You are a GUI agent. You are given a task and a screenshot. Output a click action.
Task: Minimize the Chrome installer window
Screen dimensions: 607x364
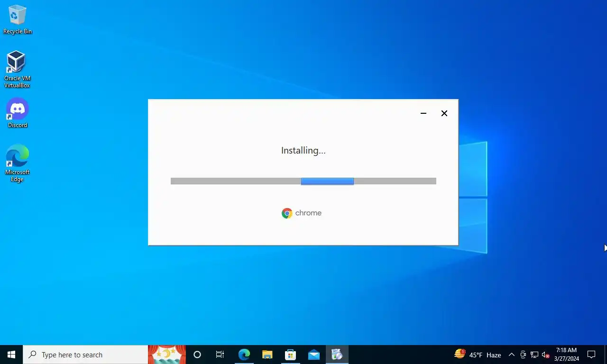(x=423, y=113)
